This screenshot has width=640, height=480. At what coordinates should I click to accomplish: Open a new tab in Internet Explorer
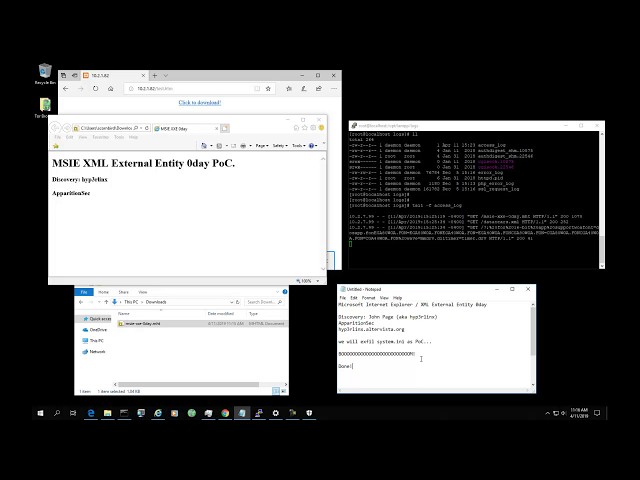tap(224, 129)
